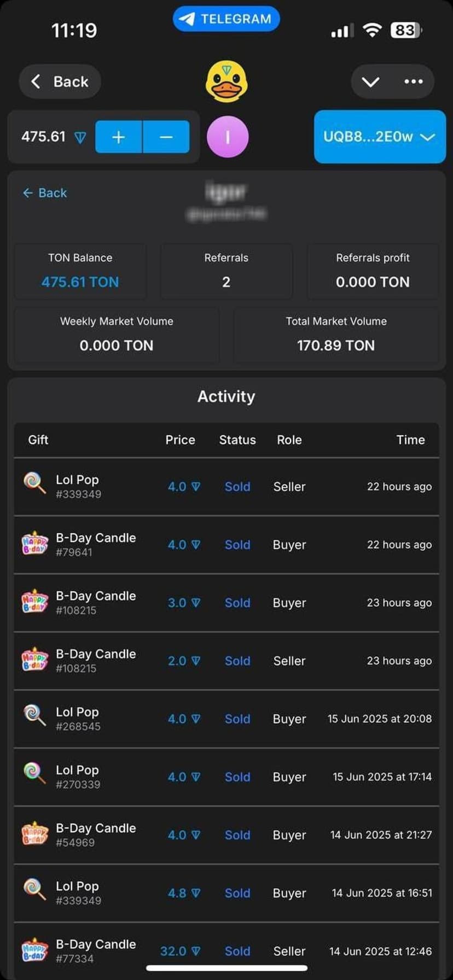Tap the Referrals count card
The width and height of the screenshot is (453, 980).
226,271
